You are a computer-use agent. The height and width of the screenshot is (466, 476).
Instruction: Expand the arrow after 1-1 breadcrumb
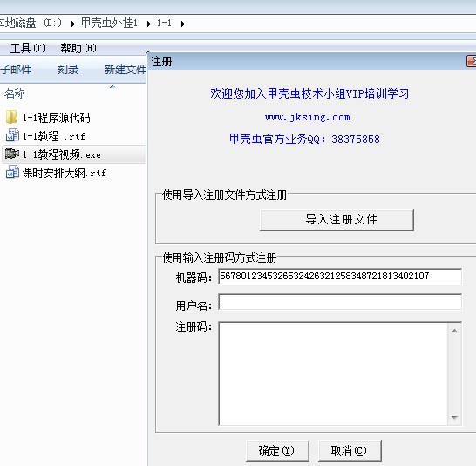(183, 24)
